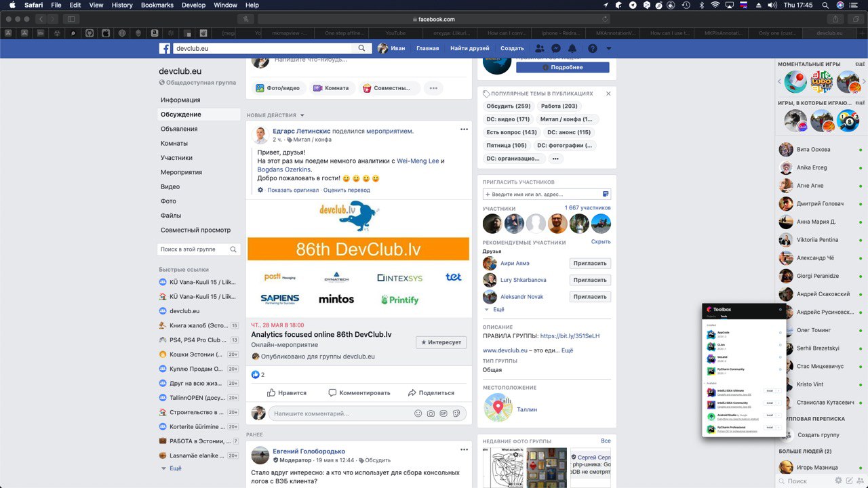The height and width of the screenshot is (488, 868).
Task: Click the sticker icon in comment box
Action: coord(456,413)
